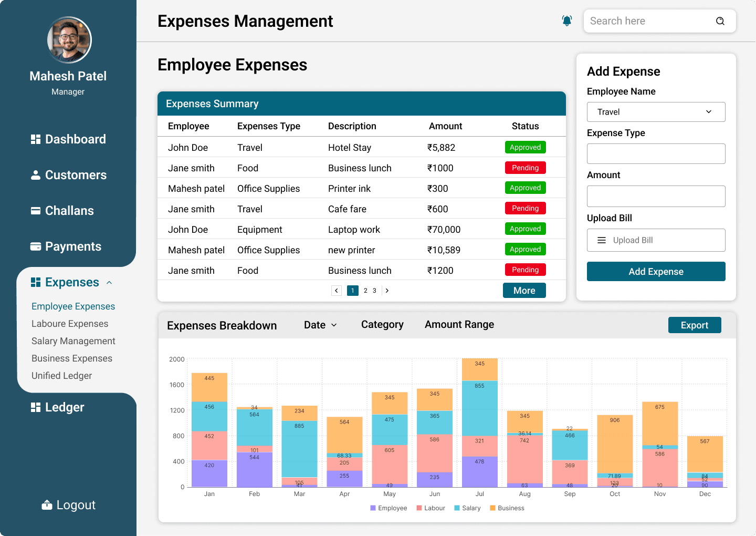Image resolution: width=756 pixels, height=536 pixels.
Task: Click the Logout icon
Action: (x=47, y=505)
